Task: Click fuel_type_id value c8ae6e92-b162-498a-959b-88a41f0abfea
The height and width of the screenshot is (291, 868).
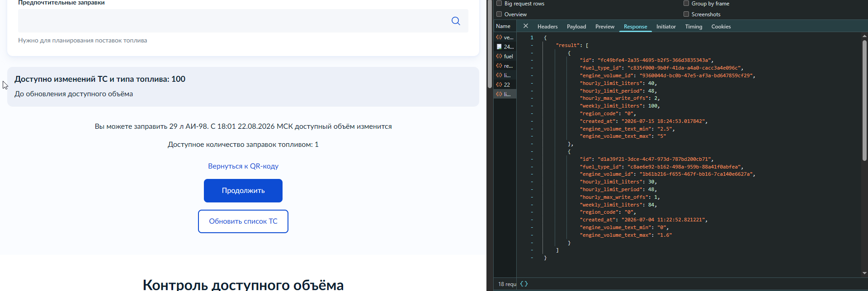Action: 684,167
